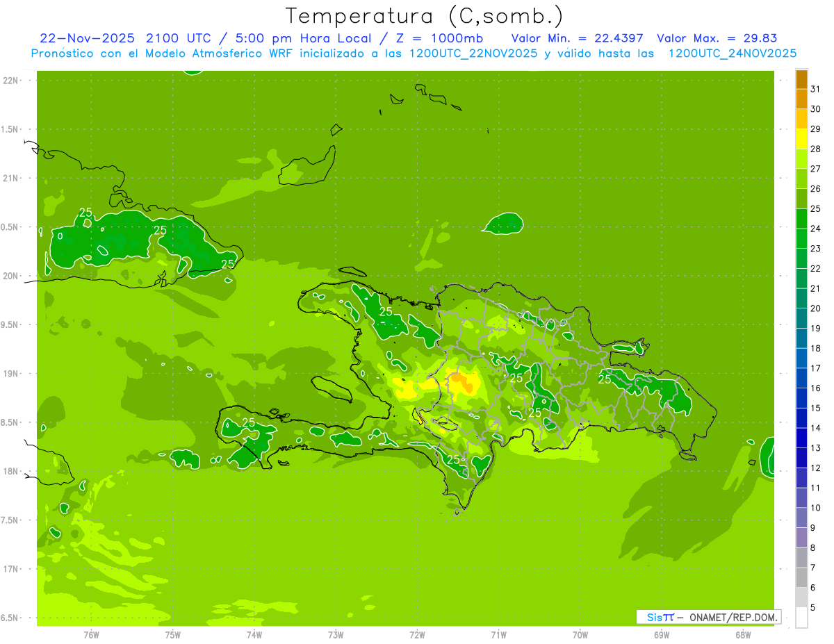834x644 pixels.
Task: Click the "26" label on color scale
Action: 815,189
